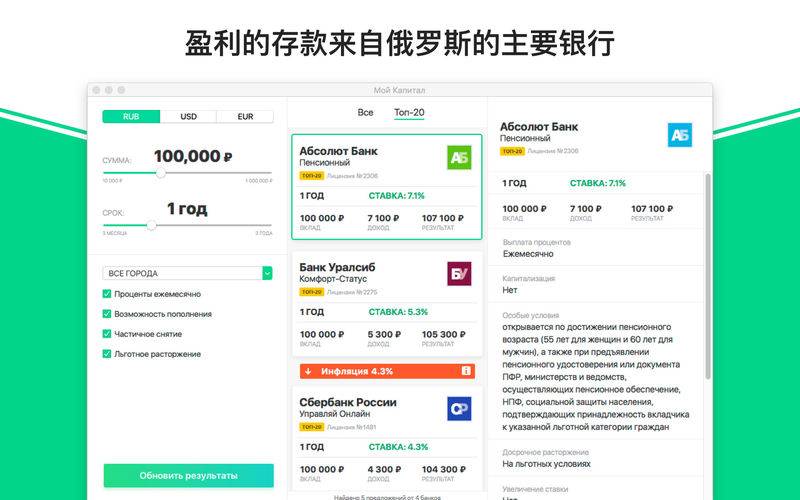Click Лицензия №2306 in details panel
The width and height of the screenshot is (800, 500).
(x=553, y=151)
